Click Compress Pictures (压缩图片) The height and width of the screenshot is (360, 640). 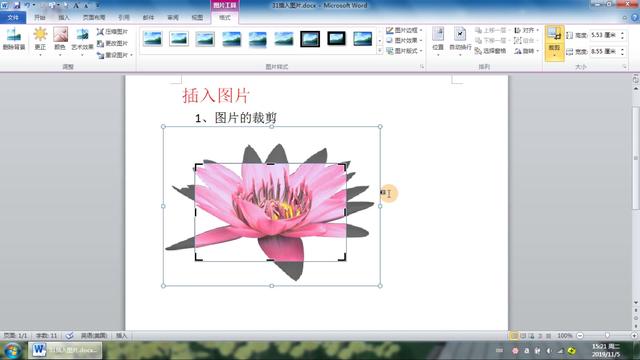click(112, 31)
